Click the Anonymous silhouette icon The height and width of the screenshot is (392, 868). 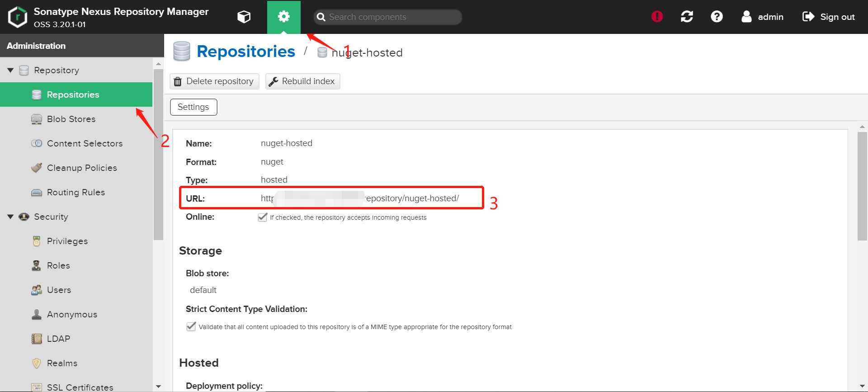pyautogui.click(x=37, y=314)
